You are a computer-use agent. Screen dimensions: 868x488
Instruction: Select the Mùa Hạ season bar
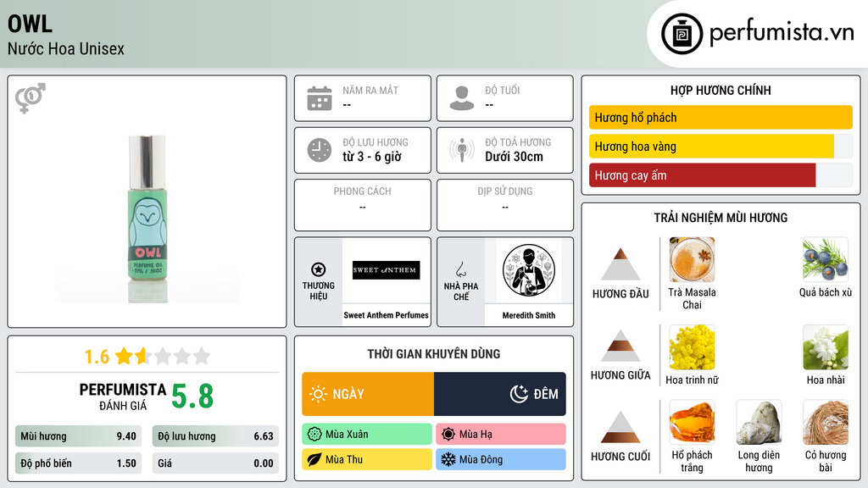(x=501, y=435)
